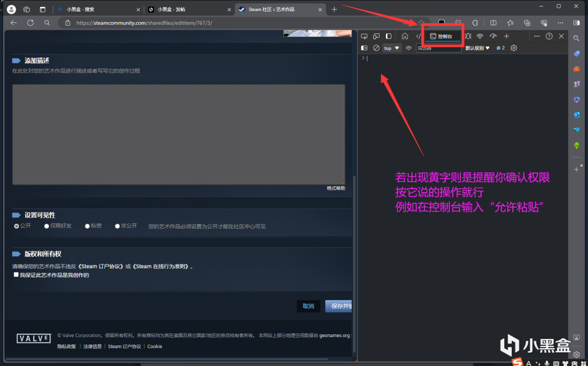The width and height of the screenshot is (588, 366).
Task: Open the top JavaScript context dropdown
Action: (x=392, y=48)
